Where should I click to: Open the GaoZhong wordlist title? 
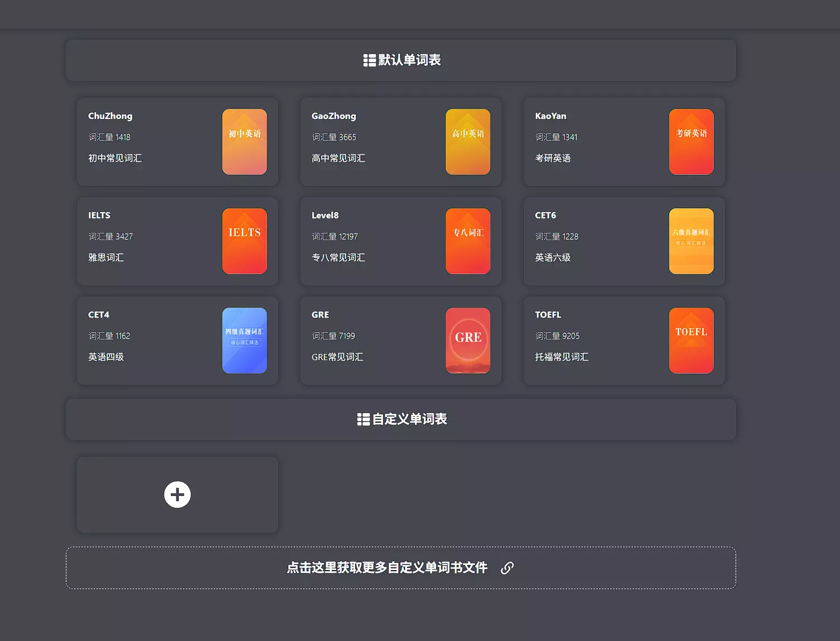click(333, 116)
